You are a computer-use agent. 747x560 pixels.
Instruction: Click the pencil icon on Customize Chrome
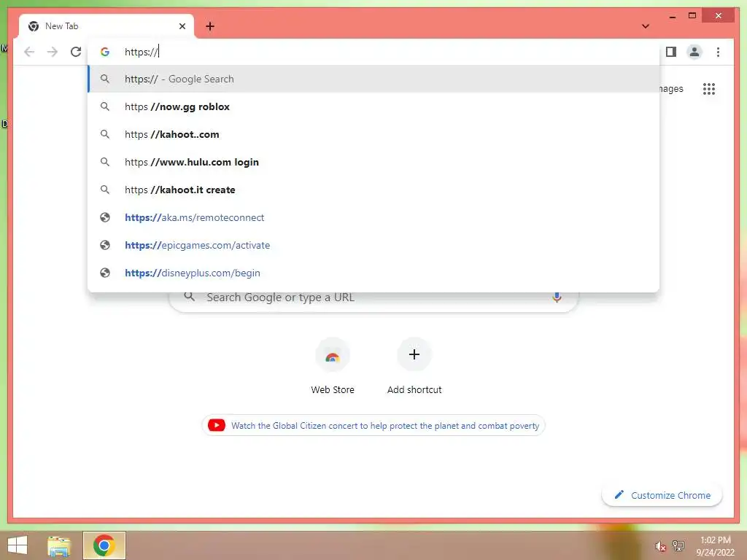(x=619, y=495)
